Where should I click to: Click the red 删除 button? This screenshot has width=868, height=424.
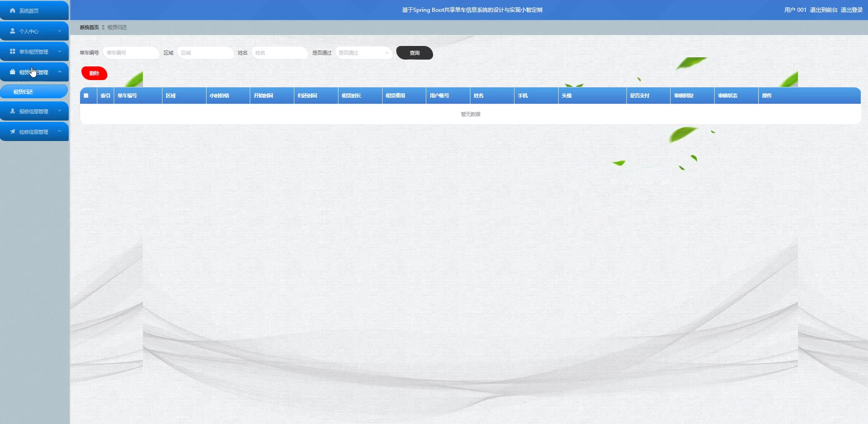click(x=94, y=73)
